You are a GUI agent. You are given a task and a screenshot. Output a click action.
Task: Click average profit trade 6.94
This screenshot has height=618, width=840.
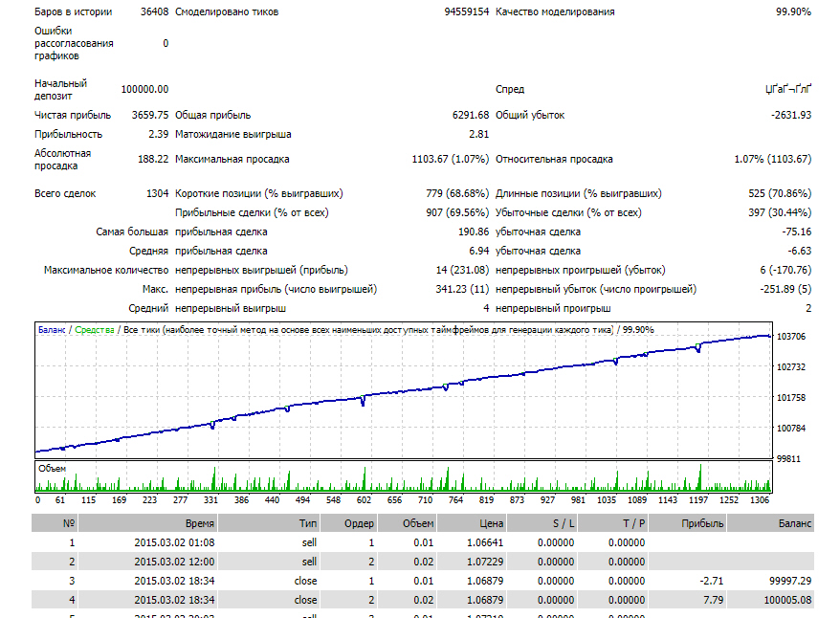pos(479,252)
